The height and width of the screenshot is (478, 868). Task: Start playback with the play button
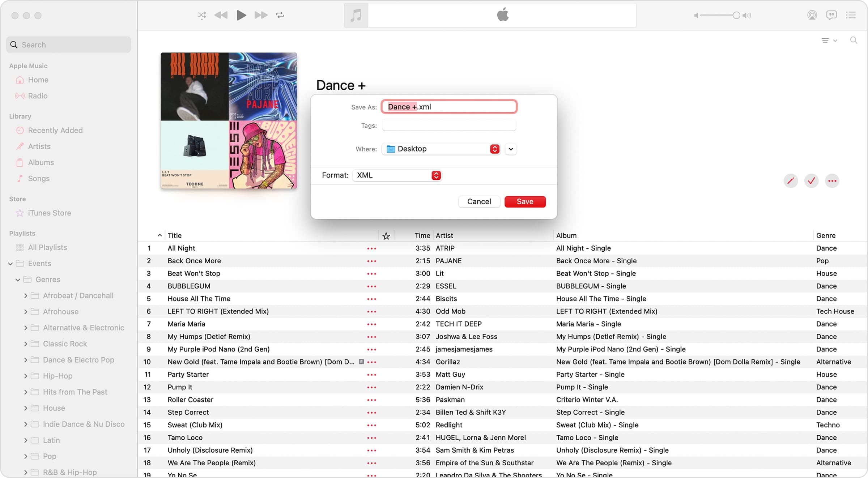[241, 15]
